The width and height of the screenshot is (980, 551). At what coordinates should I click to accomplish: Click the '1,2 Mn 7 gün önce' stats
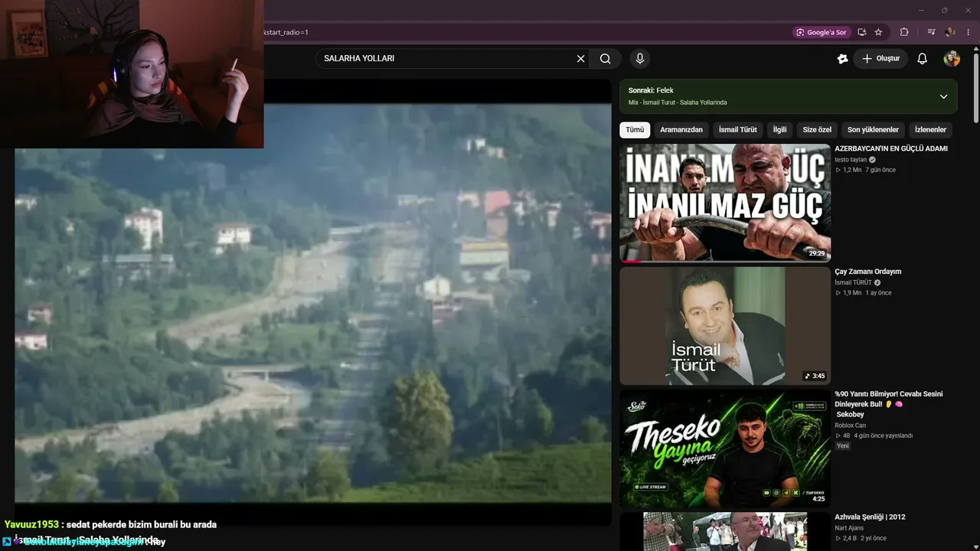pos(865,170)
